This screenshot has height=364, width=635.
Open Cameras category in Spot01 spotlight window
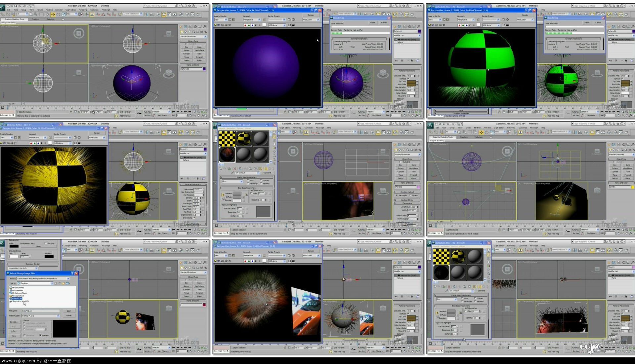[x=622, y=150]
